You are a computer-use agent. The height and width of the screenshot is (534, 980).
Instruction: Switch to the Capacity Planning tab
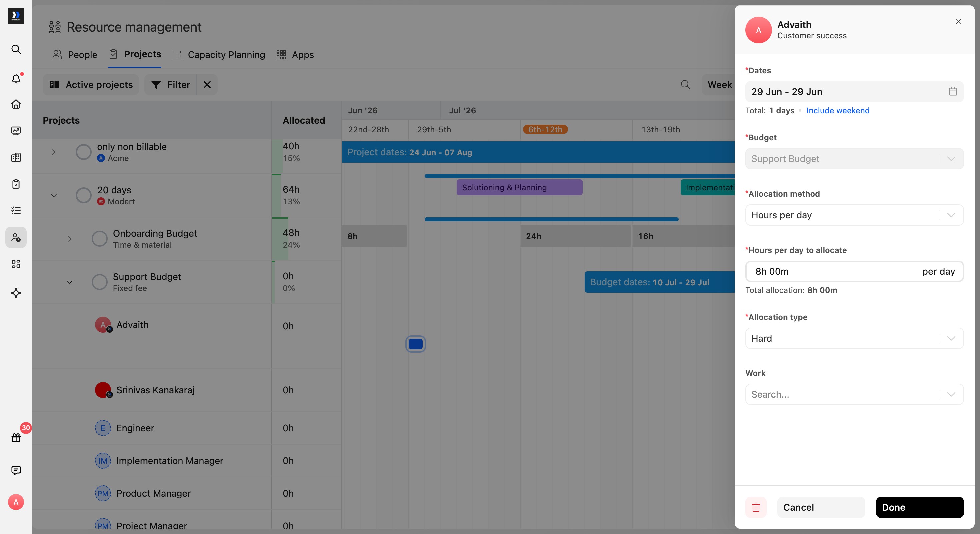(x=219, y=55)
